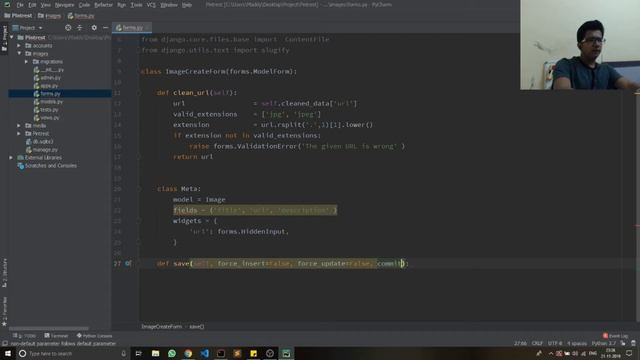Select models.py in project tree
The height and width of the screenshot is (360, 640).
click(x=48, y=102)
